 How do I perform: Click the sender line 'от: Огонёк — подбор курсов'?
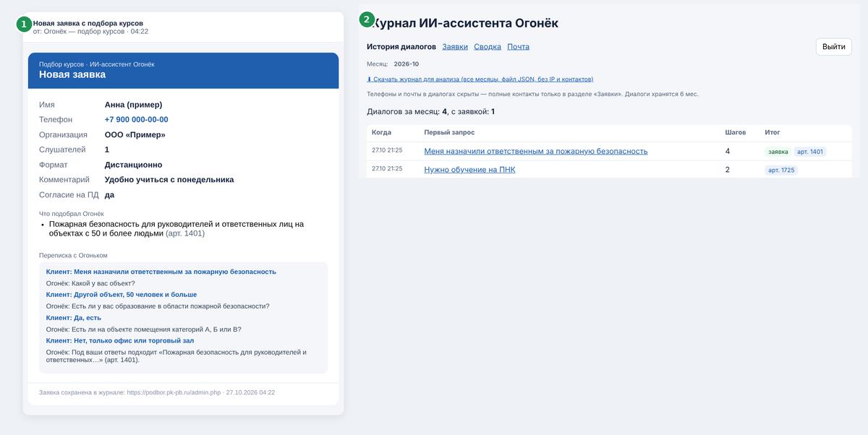point(90,32)
